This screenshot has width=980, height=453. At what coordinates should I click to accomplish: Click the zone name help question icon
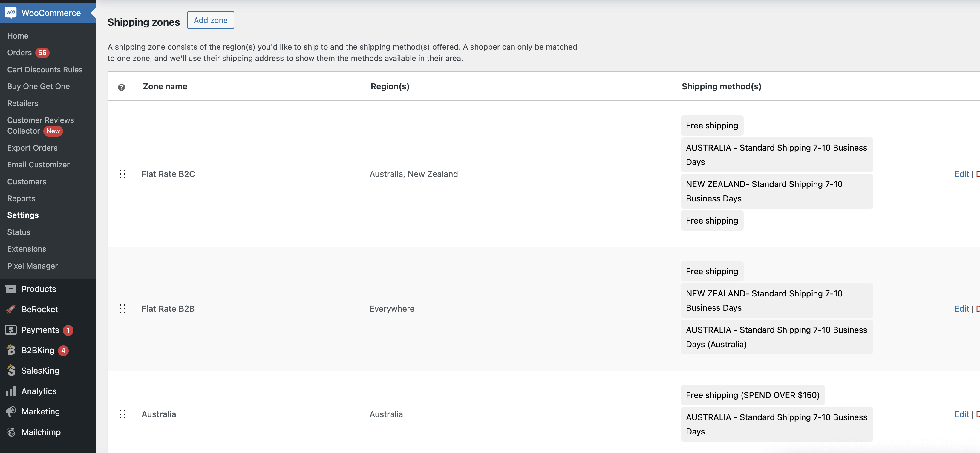pyautogui.click(x=121, y=87)
